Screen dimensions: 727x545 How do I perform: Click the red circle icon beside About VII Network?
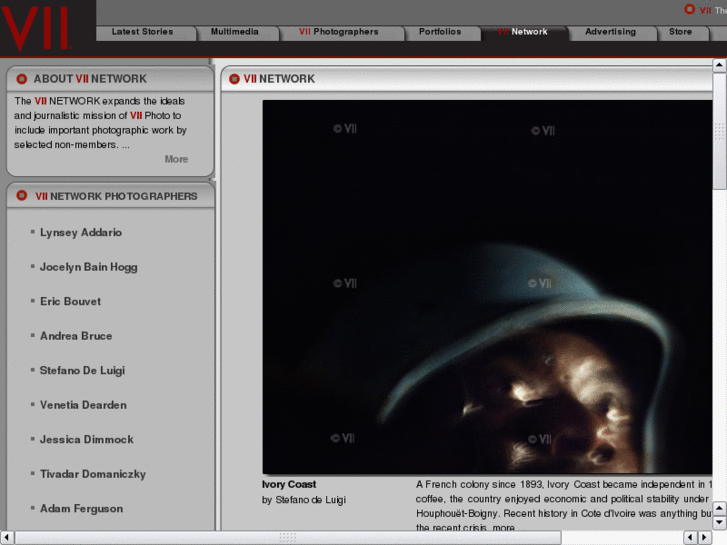(x=21, y=79)
